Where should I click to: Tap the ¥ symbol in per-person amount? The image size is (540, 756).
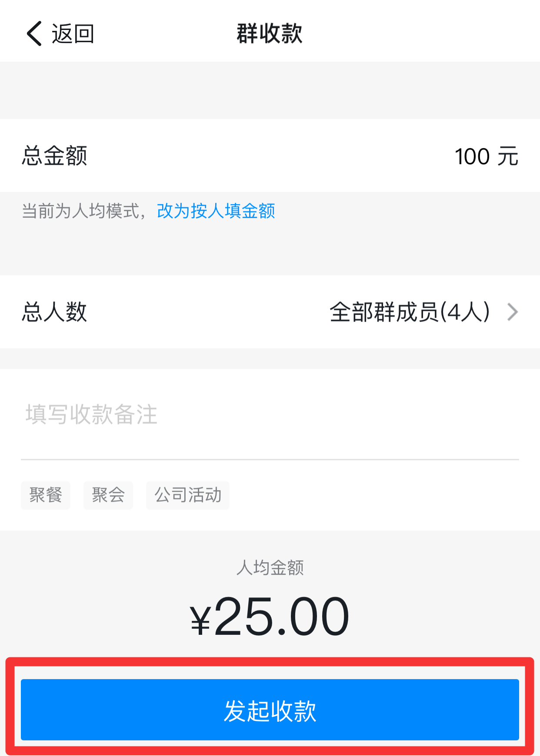coord(200,620)
